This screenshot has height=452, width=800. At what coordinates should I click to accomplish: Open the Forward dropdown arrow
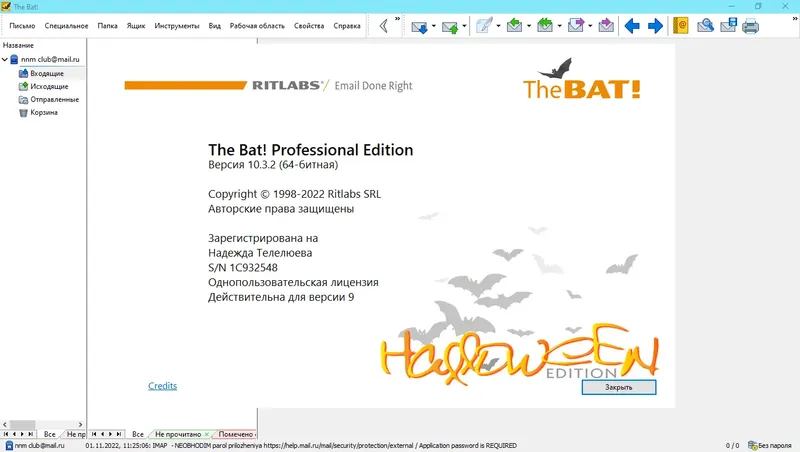click(x=590, y=26)
